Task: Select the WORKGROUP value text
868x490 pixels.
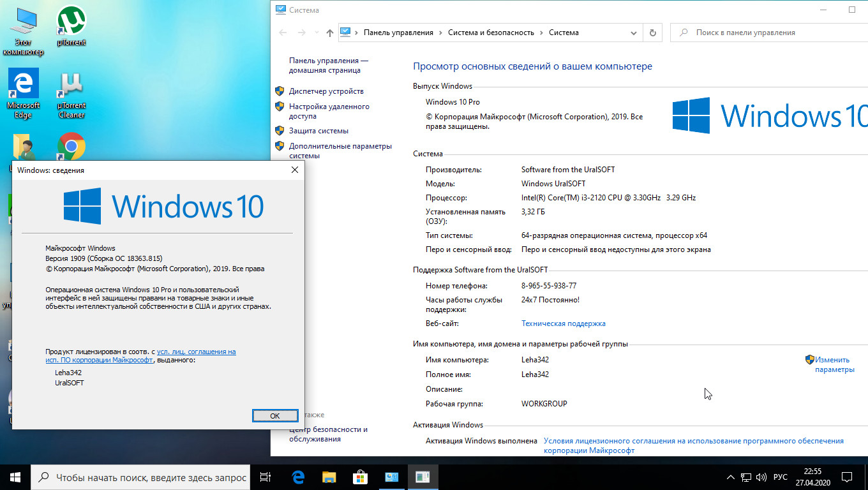Action: point(544,404)
